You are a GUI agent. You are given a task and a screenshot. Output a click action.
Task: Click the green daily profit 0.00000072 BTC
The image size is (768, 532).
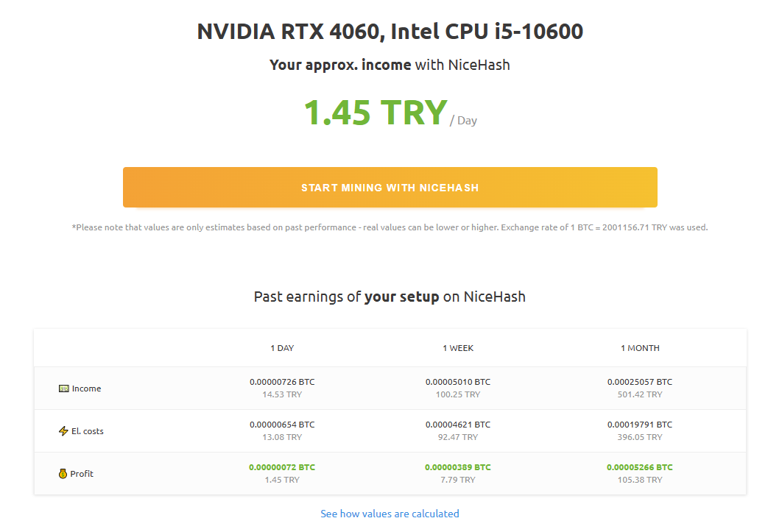282,467
